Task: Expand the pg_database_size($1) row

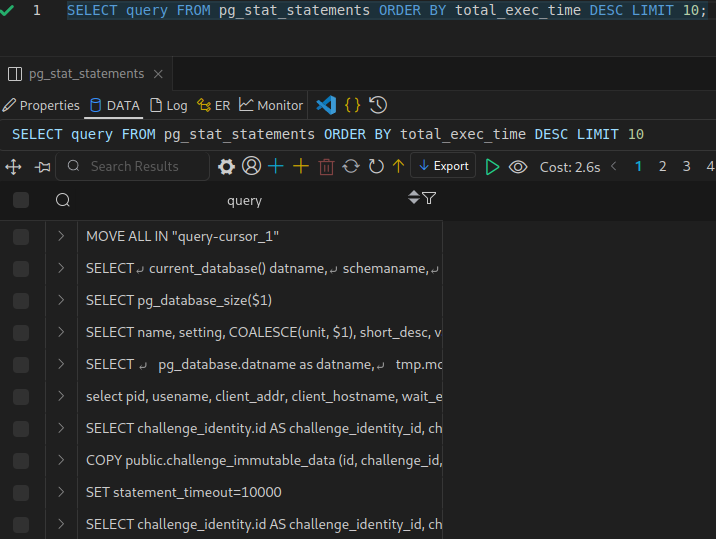Action: (x=61, y=300)
